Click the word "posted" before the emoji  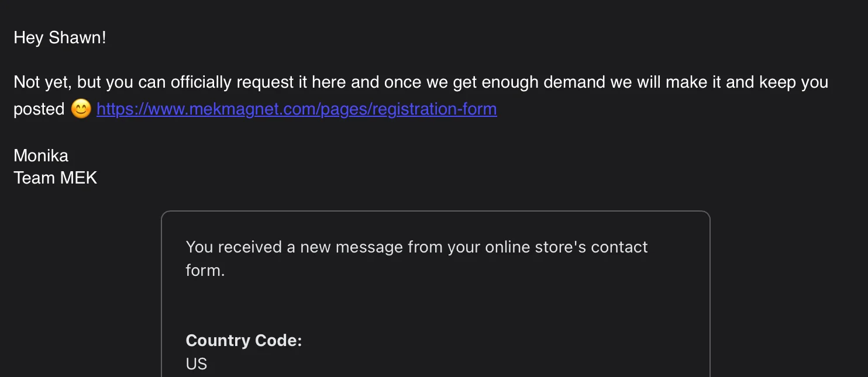pyautogui.click(x=39, y=109)
